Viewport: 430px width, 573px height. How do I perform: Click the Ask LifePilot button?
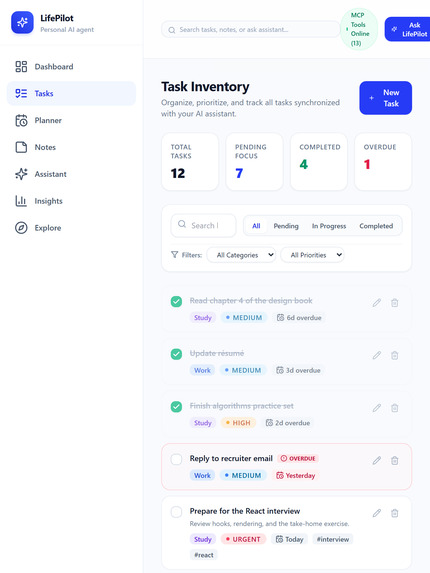(407, 29)
